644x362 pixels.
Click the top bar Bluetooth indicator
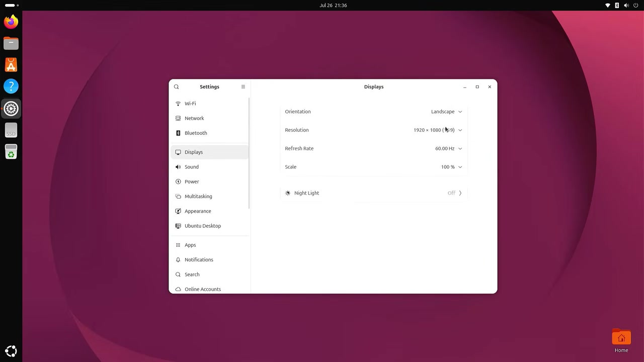point(617,5)
